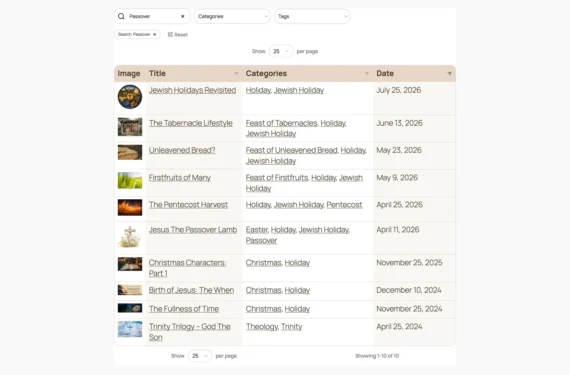Click Feast of Firstfruits category link
The image size is (570, 375).
pos(277,178)
